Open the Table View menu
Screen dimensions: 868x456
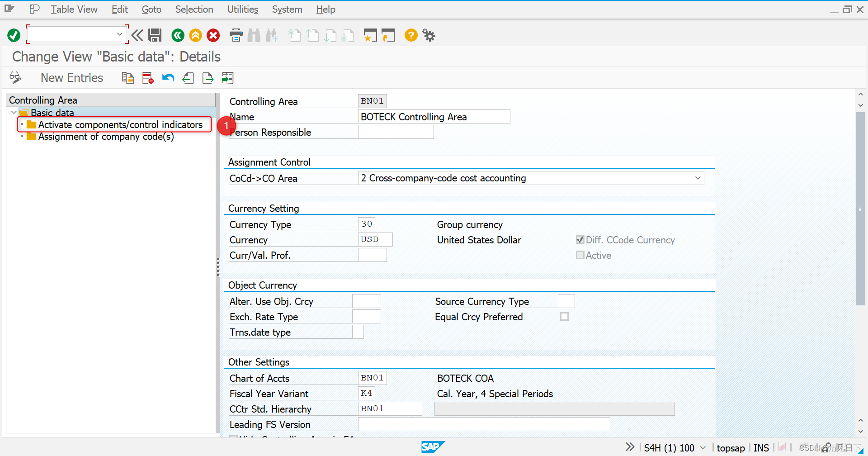coord(74,9)
